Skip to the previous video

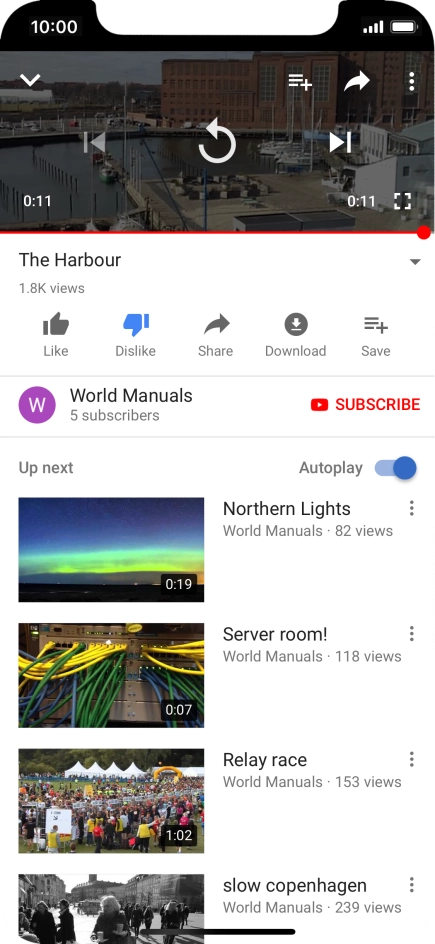click(x=95, y=143)
